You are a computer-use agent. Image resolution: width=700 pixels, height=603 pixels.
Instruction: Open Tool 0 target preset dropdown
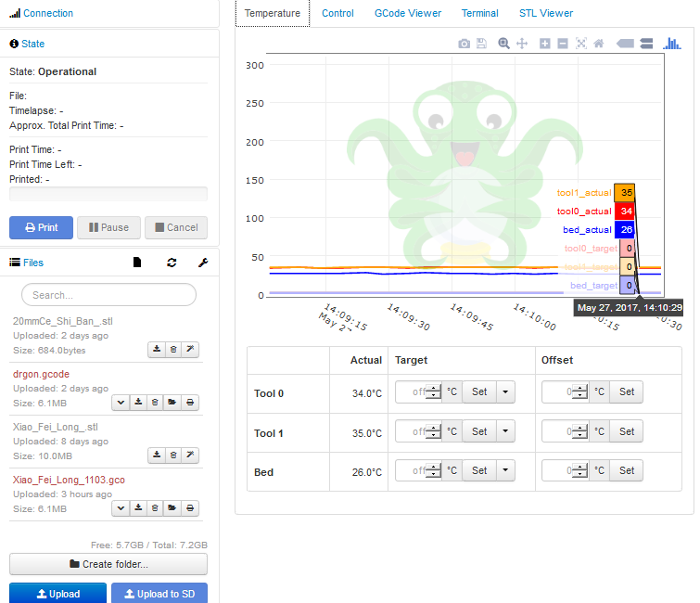(505, 391)
